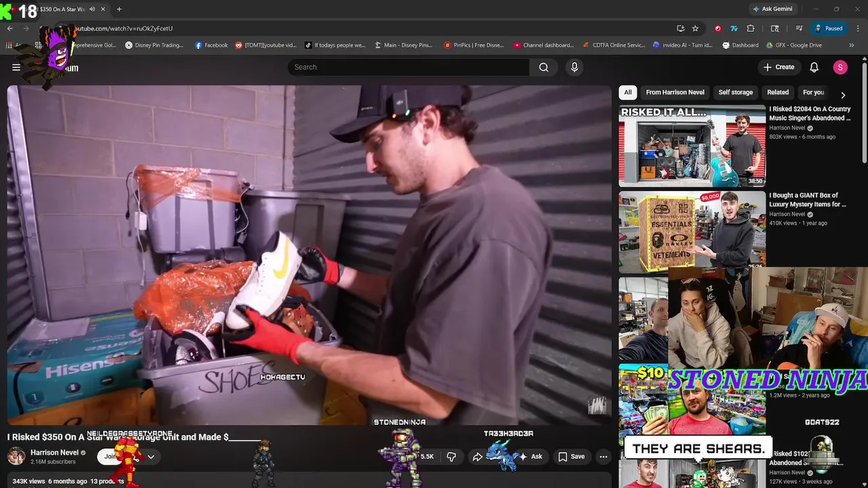Image resolution: width=868 pixels, height=488 pixels.
Task: Open the TOMT youtube video bookmark
Action: 266,45
